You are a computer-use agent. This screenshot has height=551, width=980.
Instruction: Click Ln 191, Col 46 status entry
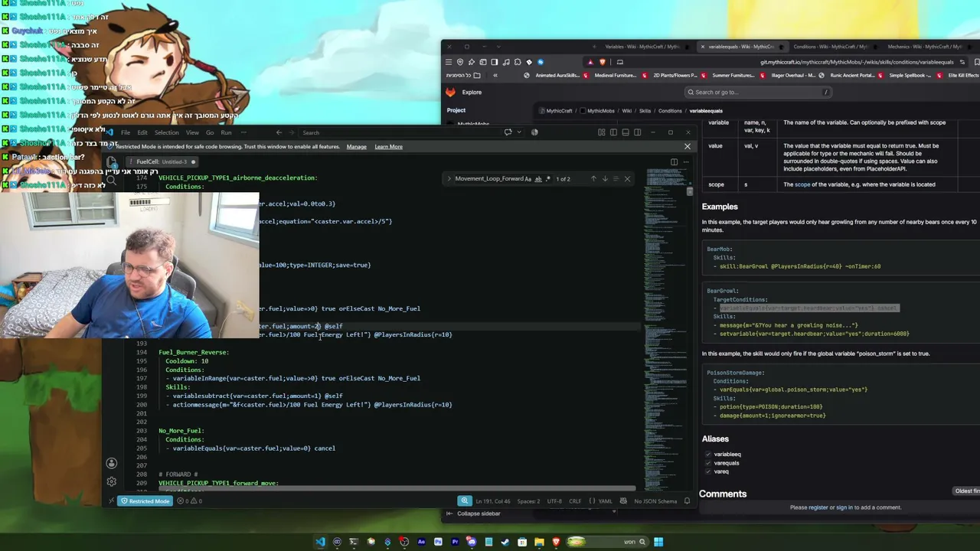[493, 501]
